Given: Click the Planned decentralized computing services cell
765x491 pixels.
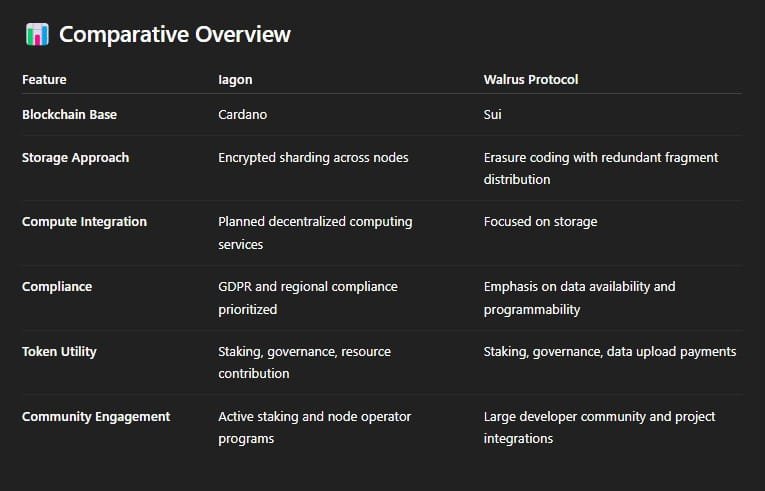Looking at the screenshot, I should [x=315, y=232].
